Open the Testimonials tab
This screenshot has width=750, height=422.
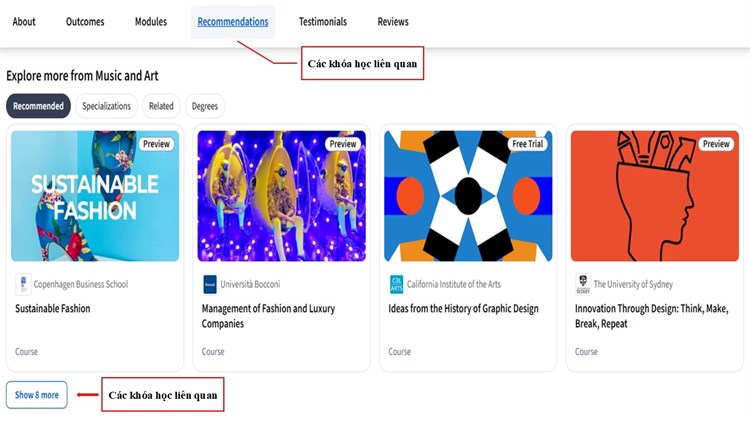[x=323, y=22]
